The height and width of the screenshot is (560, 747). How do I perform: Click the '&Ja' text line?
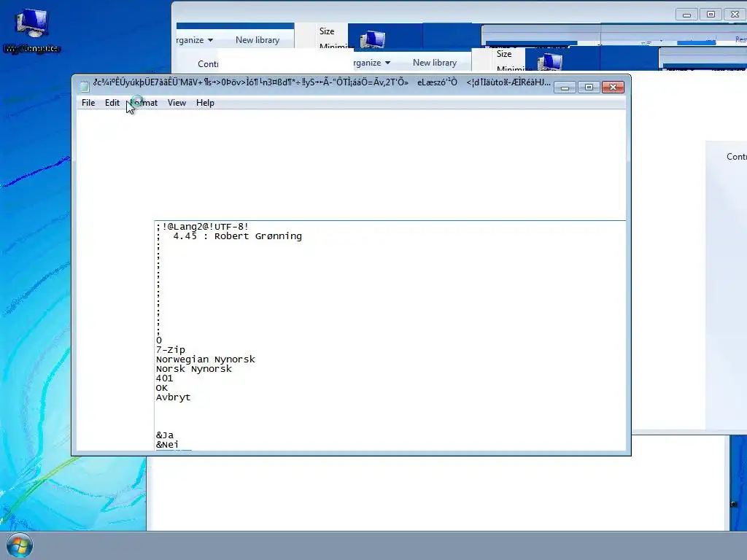point(165,435)
